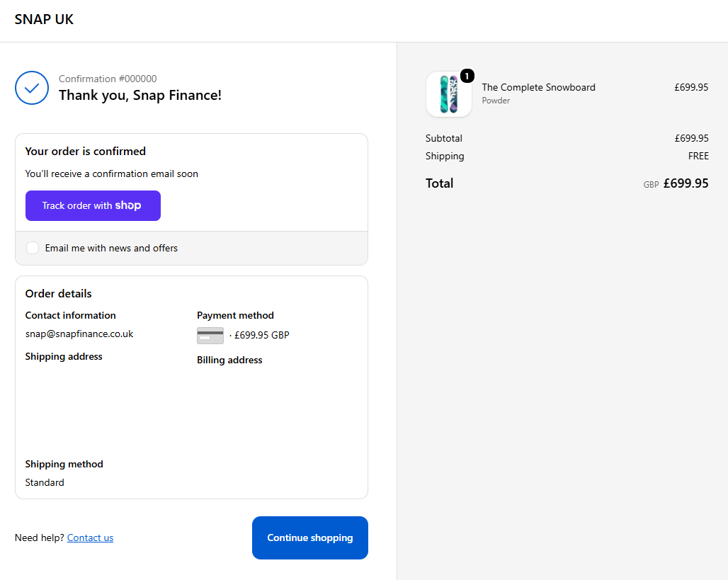This screenshot has height=580, width=728.
Task: Open the Contact us link
Action: (90, 538)
